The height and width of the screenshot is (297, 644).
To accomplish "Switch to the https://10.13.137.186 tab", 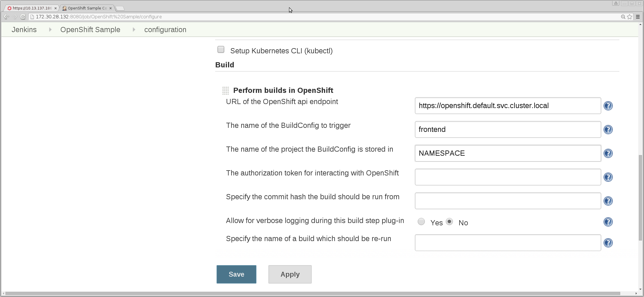I will point(32,8).
